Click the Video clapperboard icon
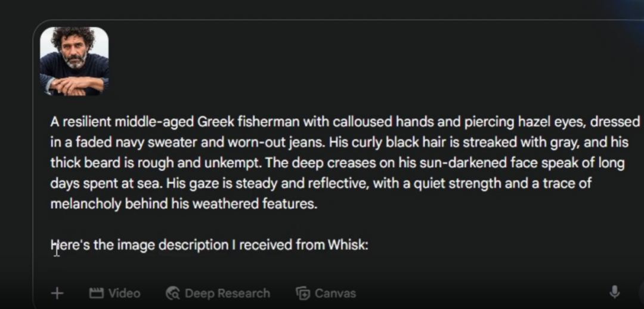Image resolution: width=644 pixels, height=309 pixels. [x=96, y=293]
